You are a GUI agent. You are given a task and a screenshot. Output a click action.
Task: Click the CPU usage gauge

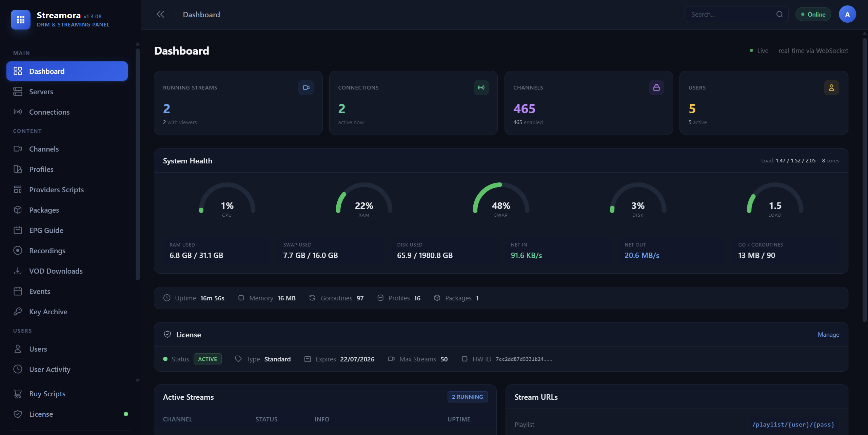[x=226, y=202]
